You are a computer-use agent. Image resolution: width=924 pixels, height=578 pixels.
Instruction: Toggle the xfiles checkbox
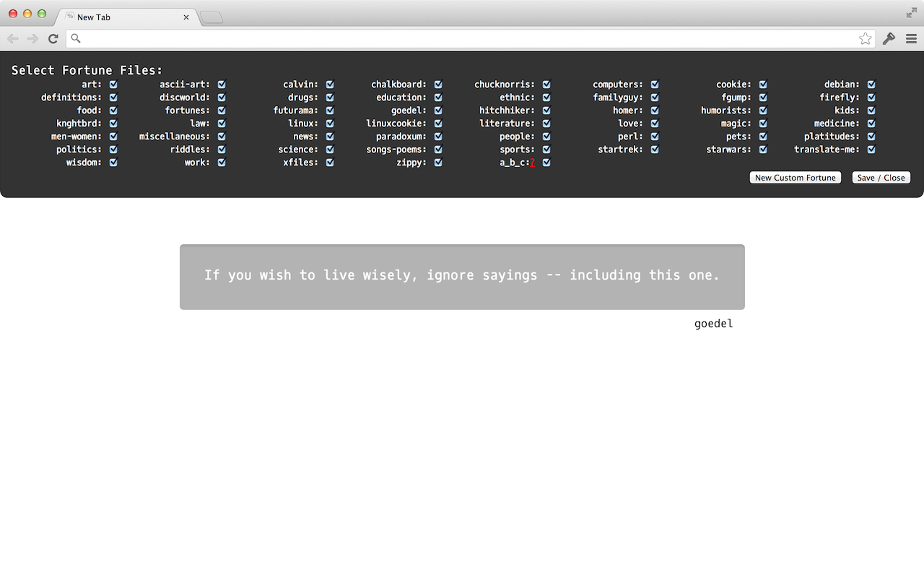[330, 163]
